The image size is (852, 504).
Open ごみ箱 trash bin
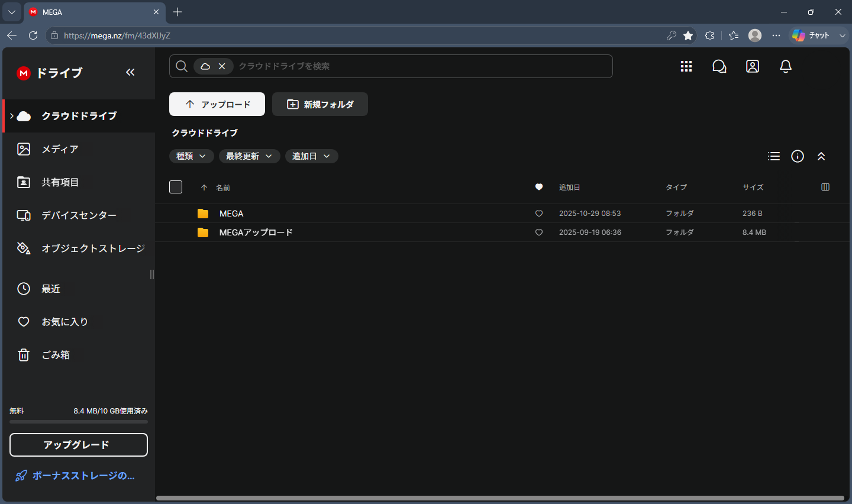click(x=79, y=355)
